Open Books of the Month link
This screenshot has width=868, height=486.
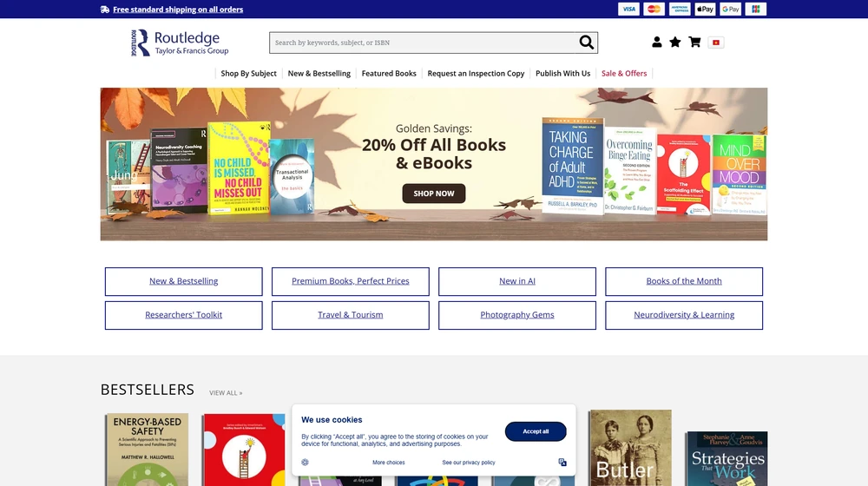684,281
